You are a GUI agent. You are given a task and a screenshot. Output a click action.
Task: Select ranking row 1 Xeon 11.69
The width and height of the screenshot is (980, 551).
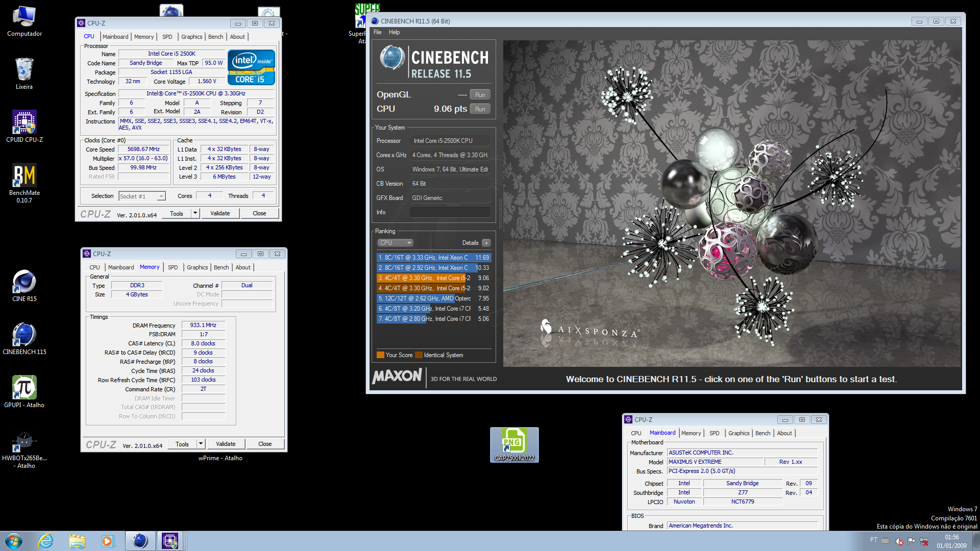pos(434,258)
